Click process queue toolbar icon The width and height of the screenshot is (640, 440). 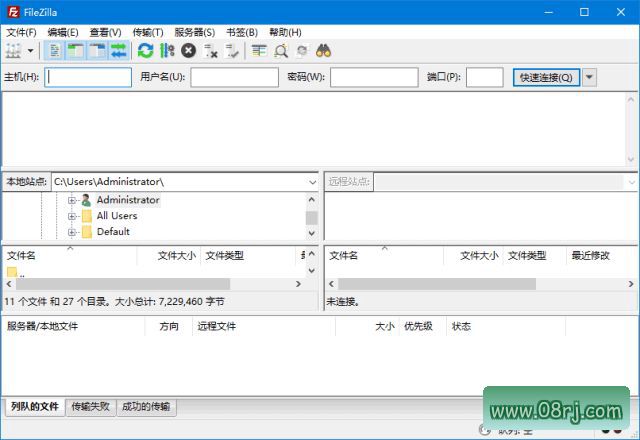click(167, 50)
